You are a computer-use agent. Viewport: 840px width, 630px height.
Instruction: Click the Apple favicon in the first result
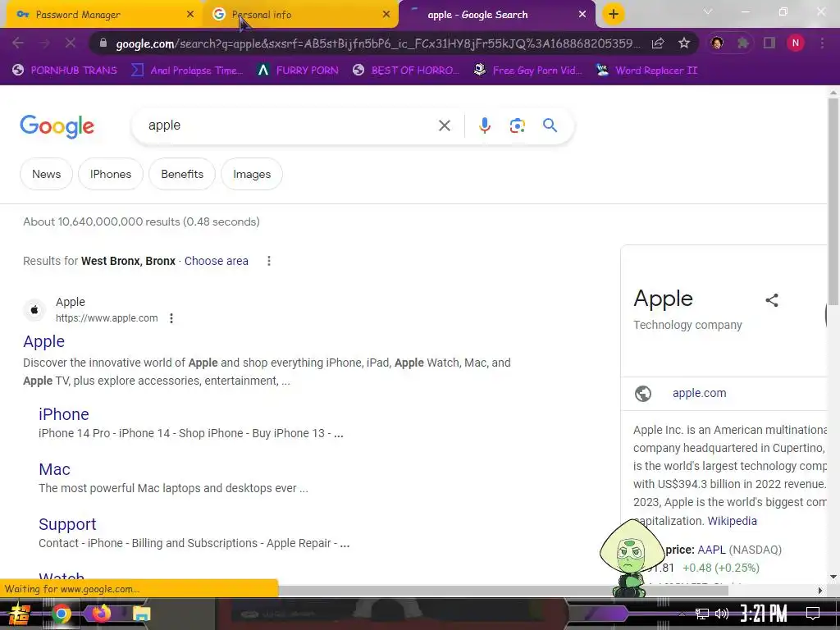[34, 309]
